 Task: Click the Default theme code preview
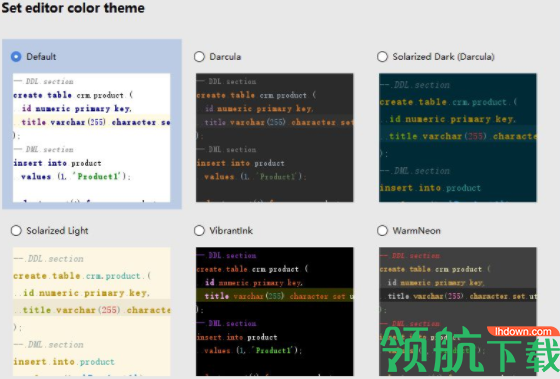[x=91, y=138]
